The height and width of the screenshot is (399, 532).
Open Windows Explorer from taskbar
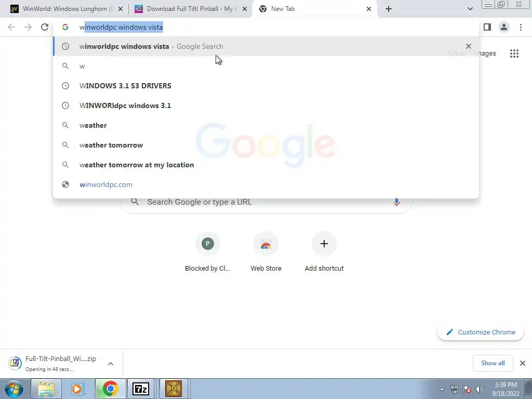click(46, 389)
